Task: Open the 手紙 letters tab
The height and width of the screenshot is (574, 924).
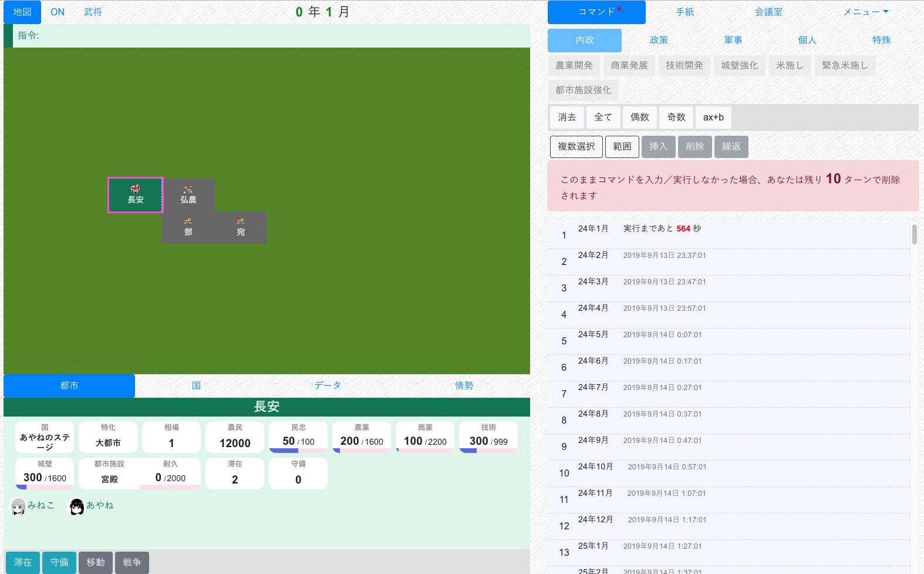Action: pos(684,12)
